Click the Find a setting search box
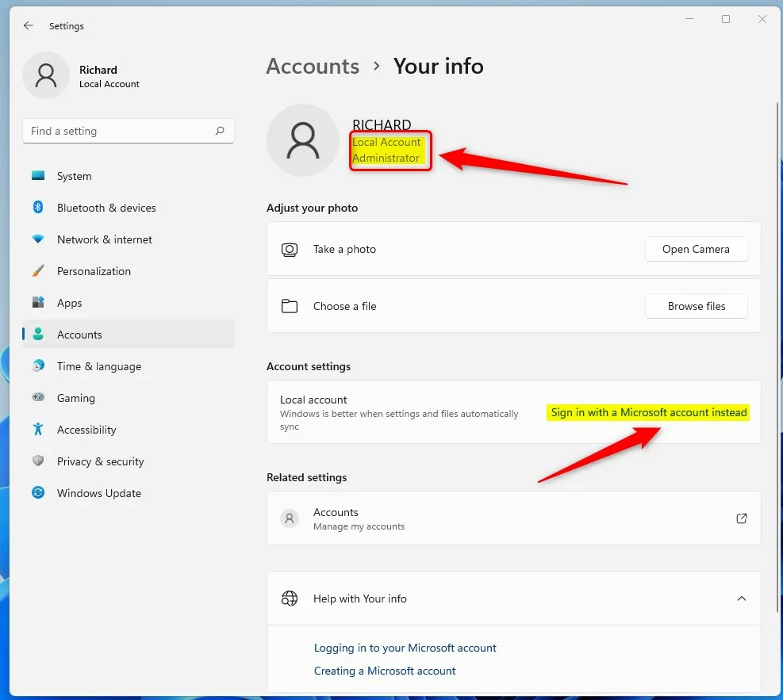Screen dimensions: 783x700 [x=119, y=131]
